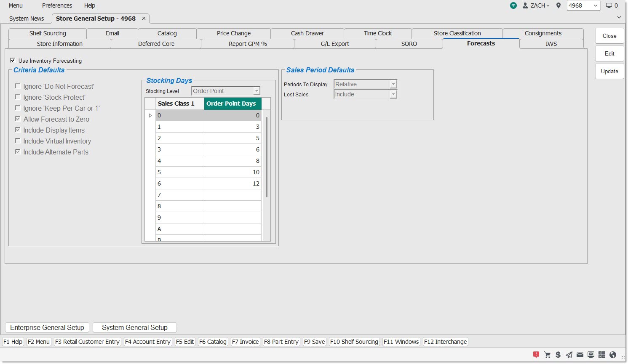Open the envelope mail icon
628x364 pixels.
[x=580, y=355]
